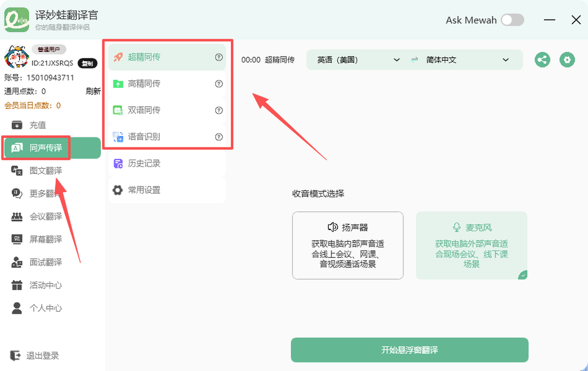Open 会议翻译 in sidebar
Viewport: 588px width, 371px height.
click(46, 216)
